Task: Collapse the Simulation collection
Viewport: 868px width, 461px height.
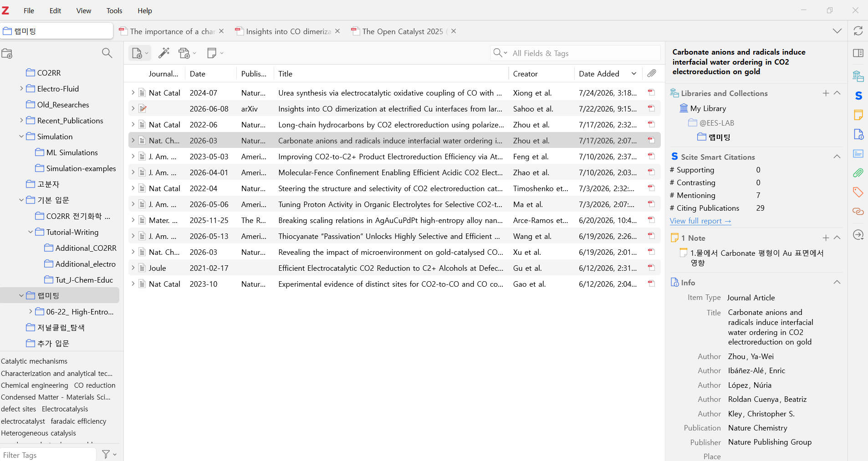Action: point(21,136)
